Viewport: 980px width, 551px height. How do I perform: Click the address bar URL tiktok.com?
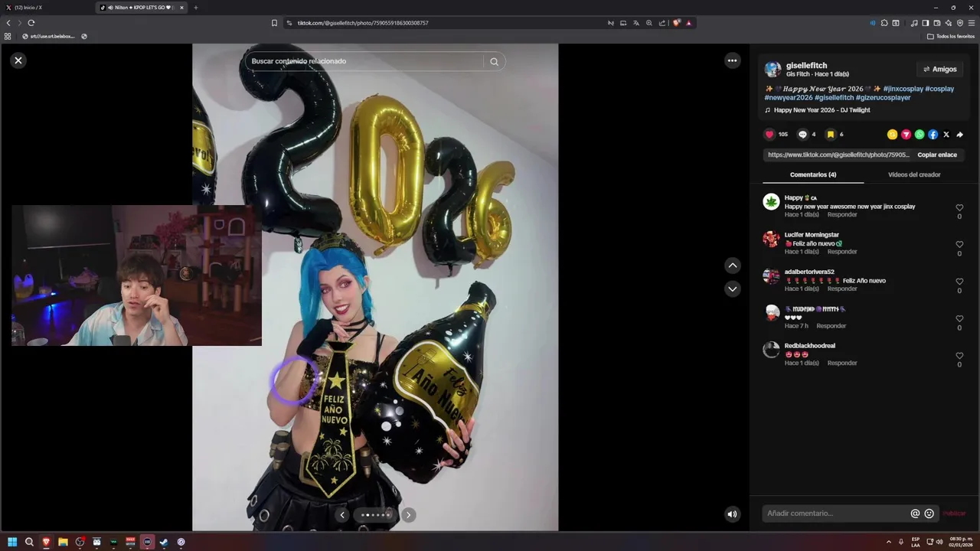[x=363, y=23]
